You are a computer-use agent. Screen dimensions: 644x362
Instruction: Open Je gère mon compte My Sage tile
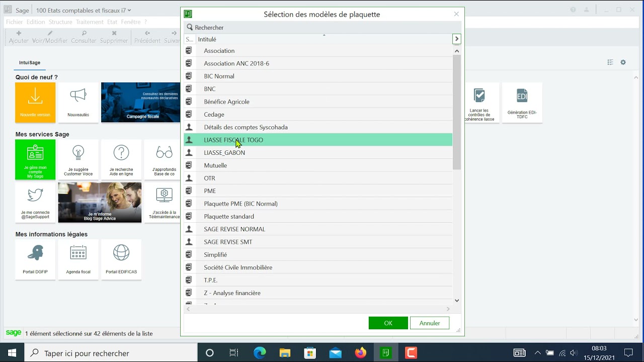tap(35, 159)
